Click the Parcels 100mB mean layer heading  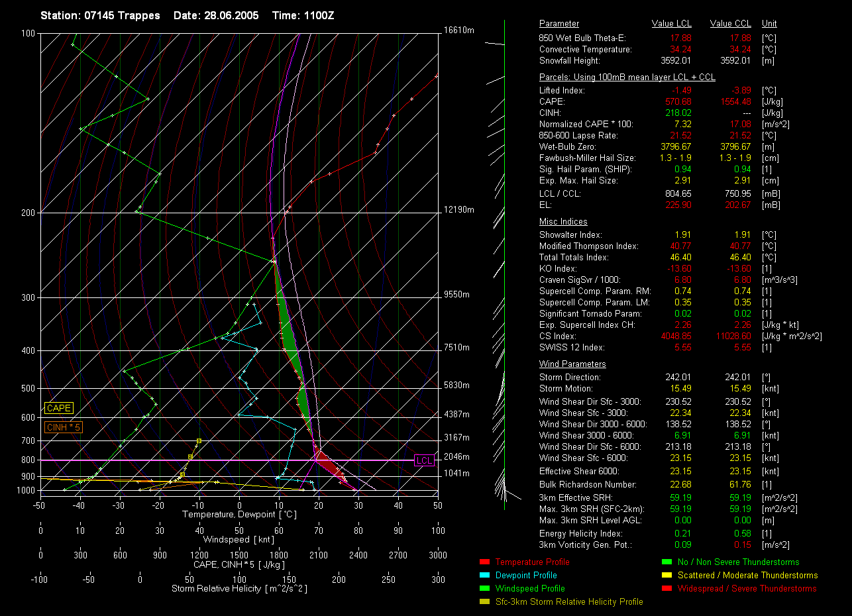[x=627, y=77]
